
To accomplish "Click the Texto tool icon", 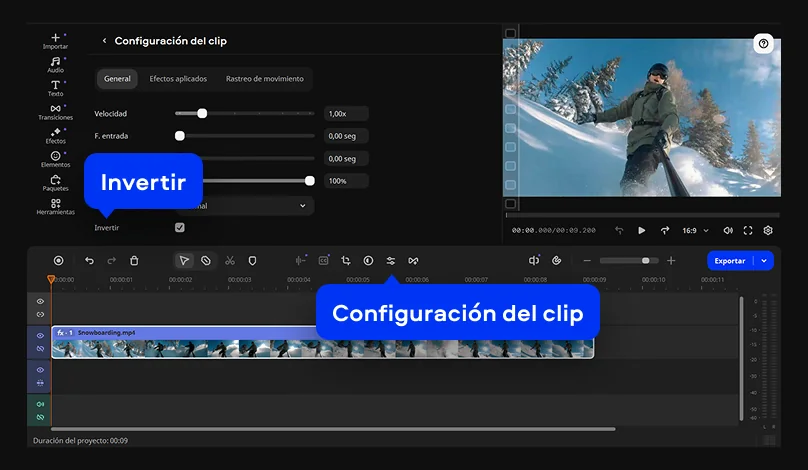I will 55,88.
